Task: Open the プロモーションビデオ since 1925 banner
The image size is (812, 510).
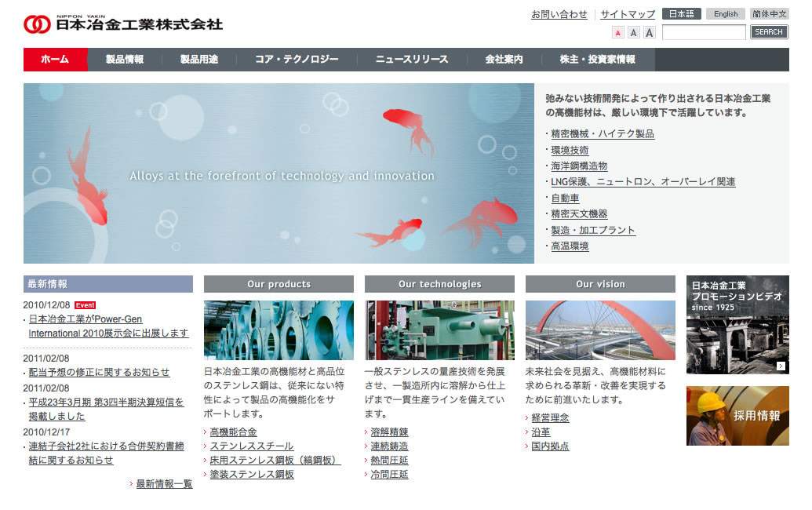Action: (737, 325)
